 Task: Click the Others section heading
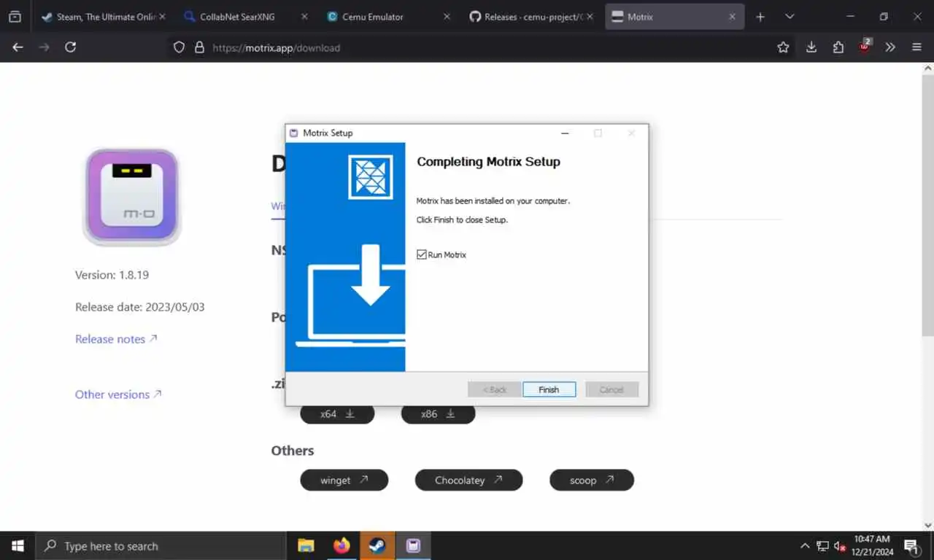click(x=293, y=451)
